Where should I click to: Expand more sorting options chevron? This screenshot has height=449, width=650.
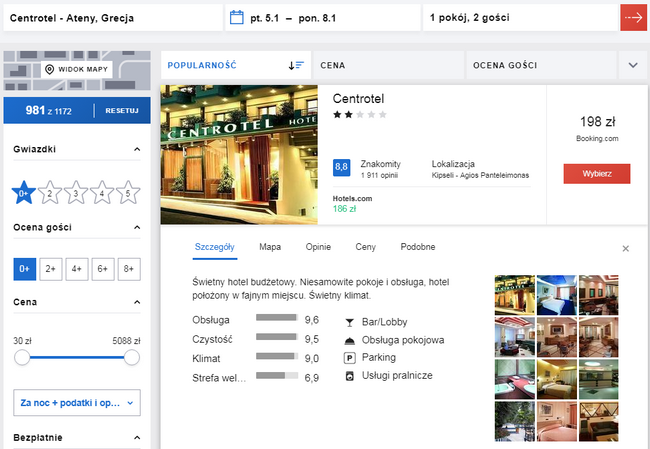click(633, 65)
